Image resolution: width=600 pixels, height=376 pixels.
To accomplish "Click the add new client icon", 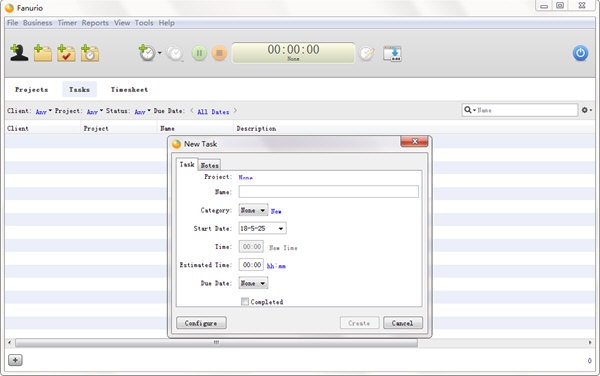I will coord(19,53).
